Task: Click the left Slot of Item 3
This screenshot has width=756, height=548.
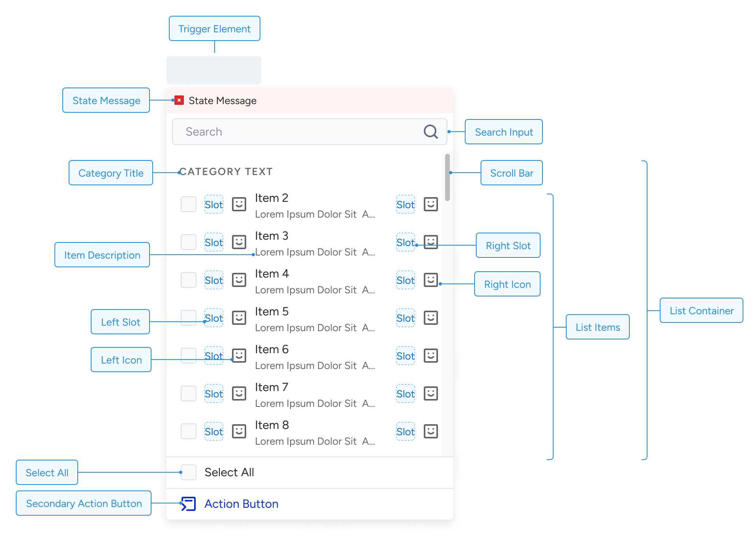Action: pyautogui.click(x=213, y=242)
